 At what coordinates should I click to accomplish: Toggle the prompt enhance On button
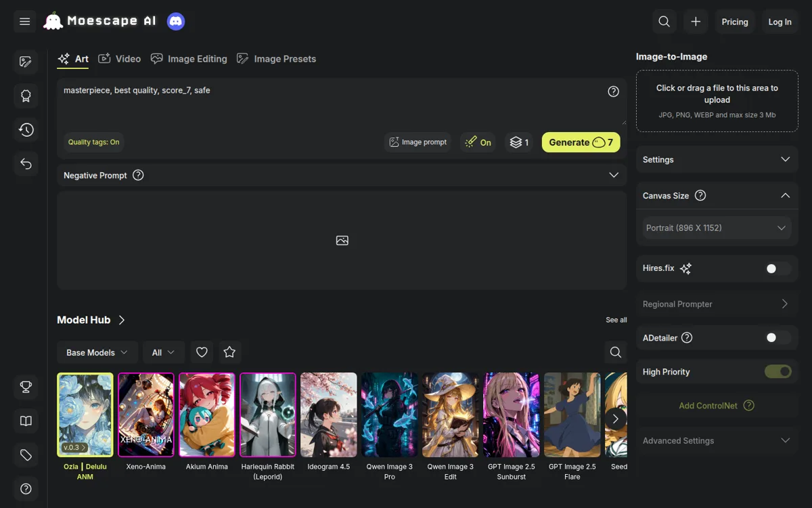pos(478,142)
